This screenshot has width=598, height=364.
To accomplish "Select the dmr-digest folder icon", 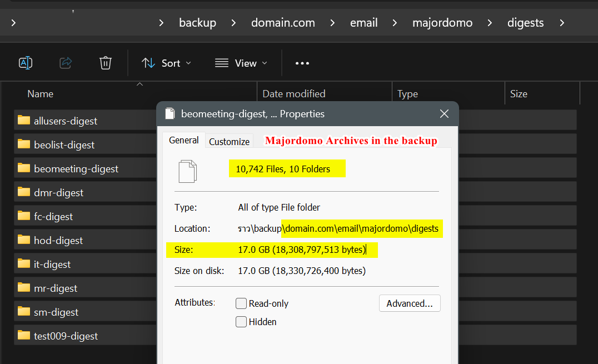I will pos(24,192).
